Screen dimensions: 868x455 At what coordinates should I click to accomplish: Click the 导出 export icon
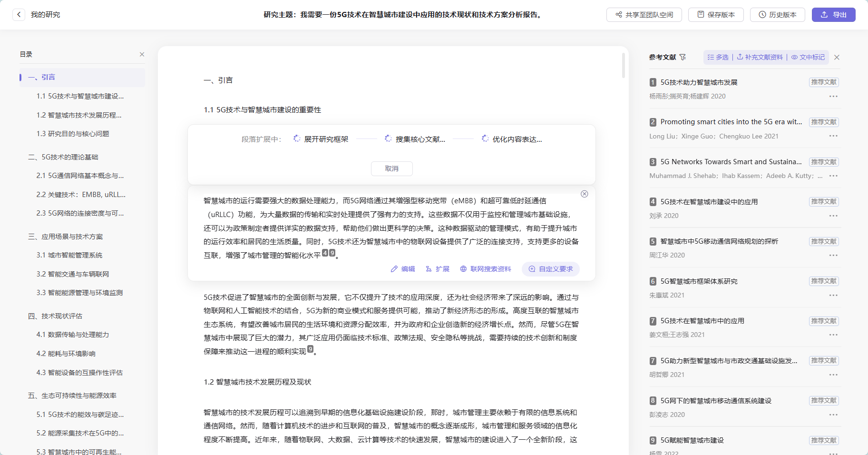[x=824, y=14]
